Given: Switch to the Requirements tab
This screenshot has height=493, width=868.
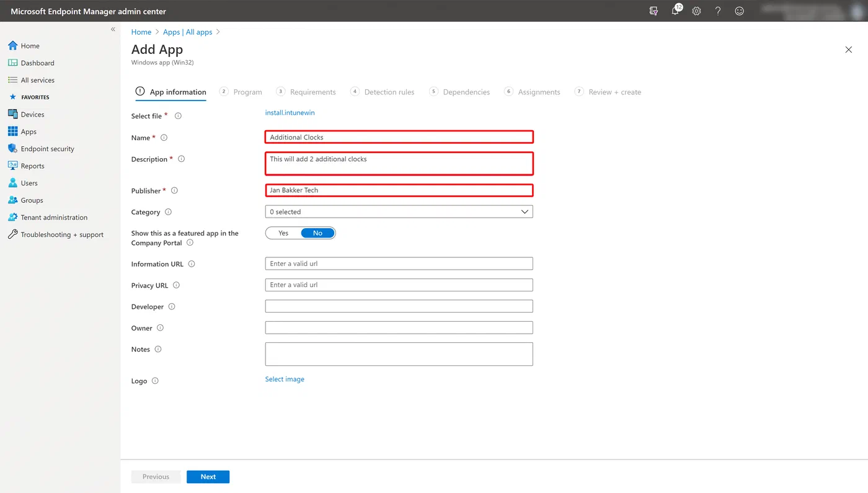Looking at the screenshot, I should point(306,92).
